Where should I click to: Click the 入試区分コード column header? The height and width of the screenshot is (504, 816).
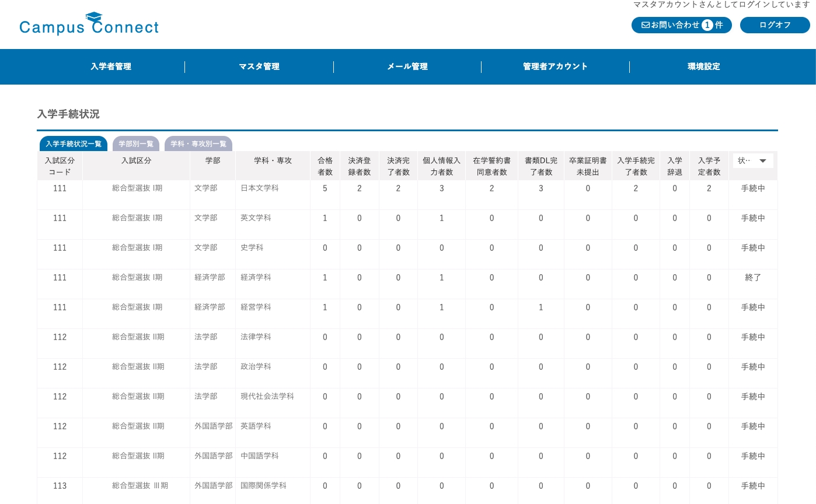click(x=60, y=166)
